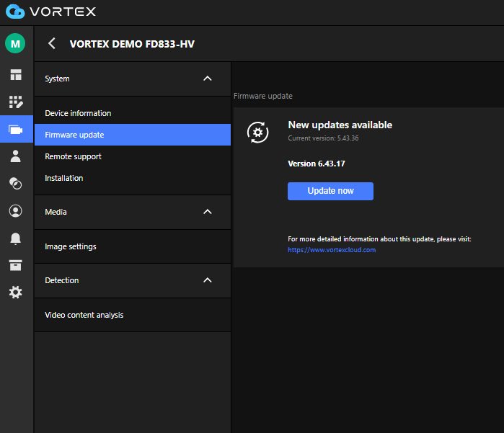The height and width of the screenshot is (433, 504).
Task: Open the green M user avatar
Action: coord(15,43)
